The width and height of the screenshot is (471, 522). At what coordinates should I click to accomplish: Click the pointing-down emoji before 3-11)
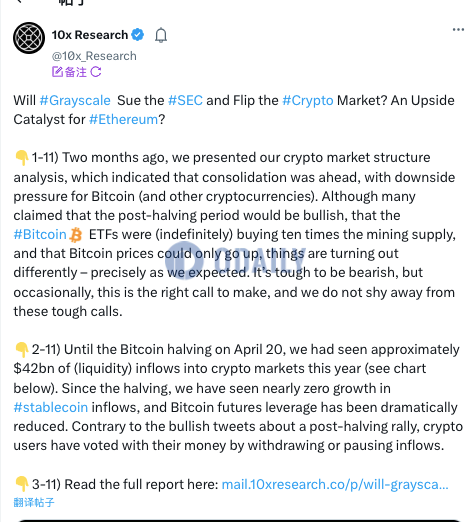pyautogui.click(x=22, y=484)
